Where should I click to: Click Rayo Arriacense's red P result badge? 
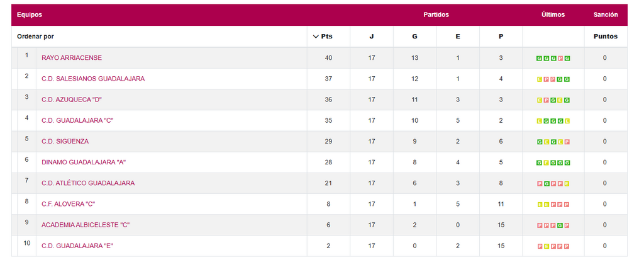point(560,58)
